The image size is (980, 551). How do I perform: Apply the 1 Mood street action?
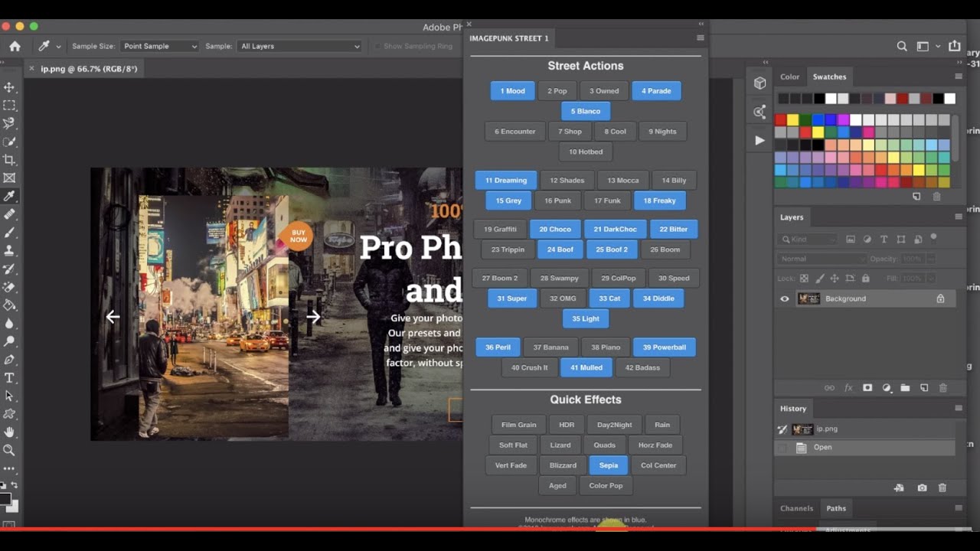(512, 91)
